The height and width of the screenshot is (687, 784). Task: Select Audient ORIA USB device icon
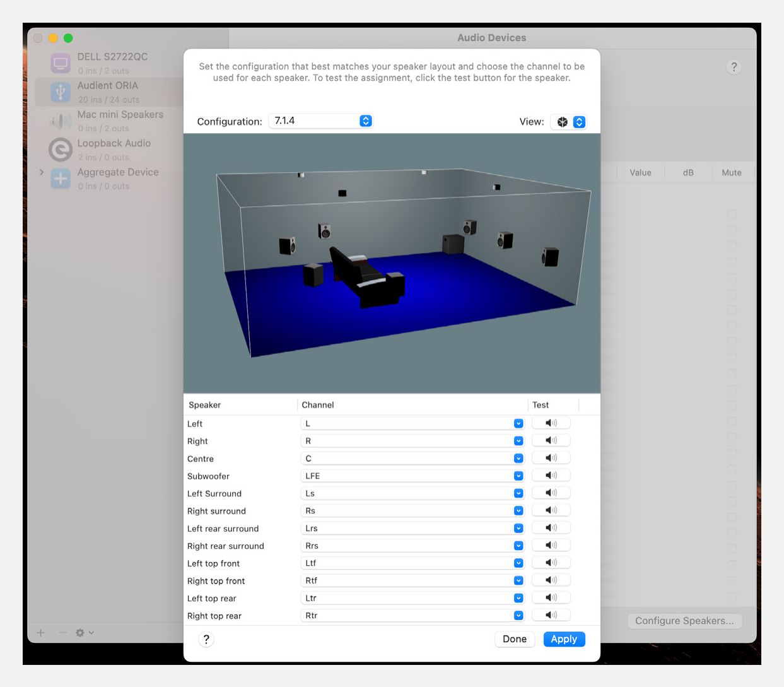coord(61,92)
